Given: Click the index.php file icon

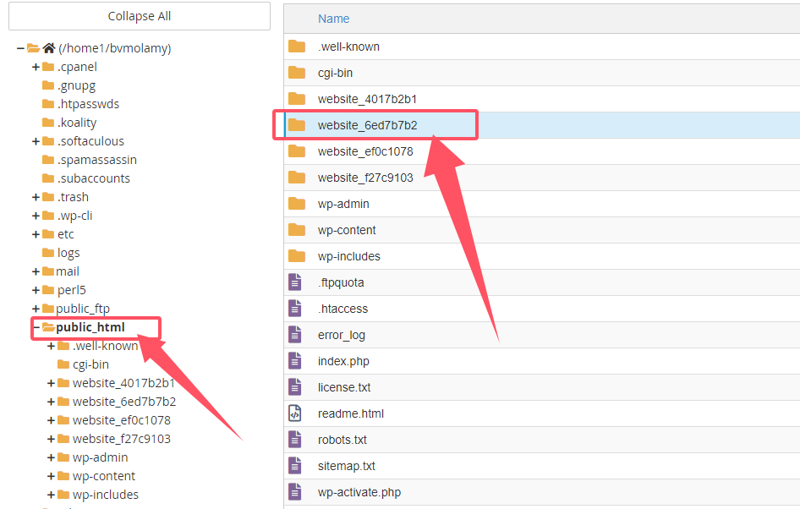Looking at the screenshot, I should pos(295,361).
